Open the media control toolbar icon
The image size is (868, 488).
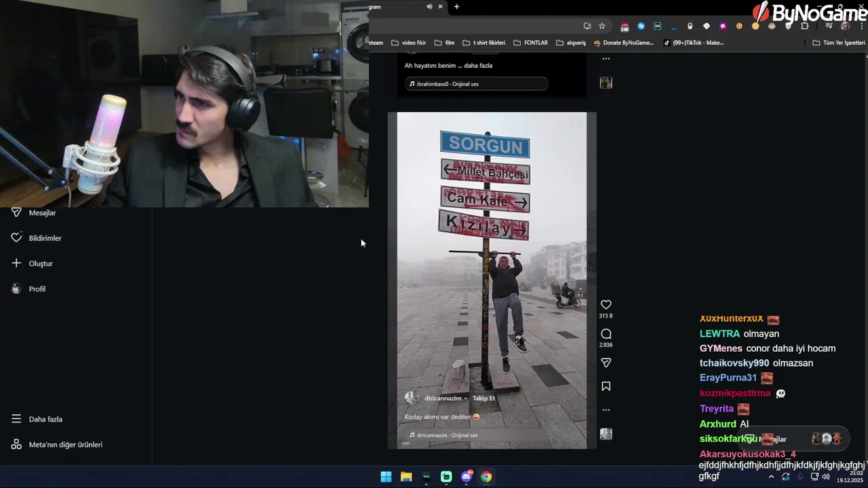pyautogui.click(x=829, y=26)
